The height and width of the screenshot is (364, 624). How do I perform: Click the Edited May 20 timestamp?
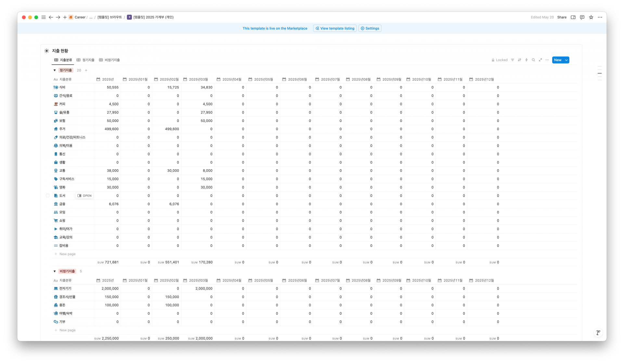pos(542,17)
